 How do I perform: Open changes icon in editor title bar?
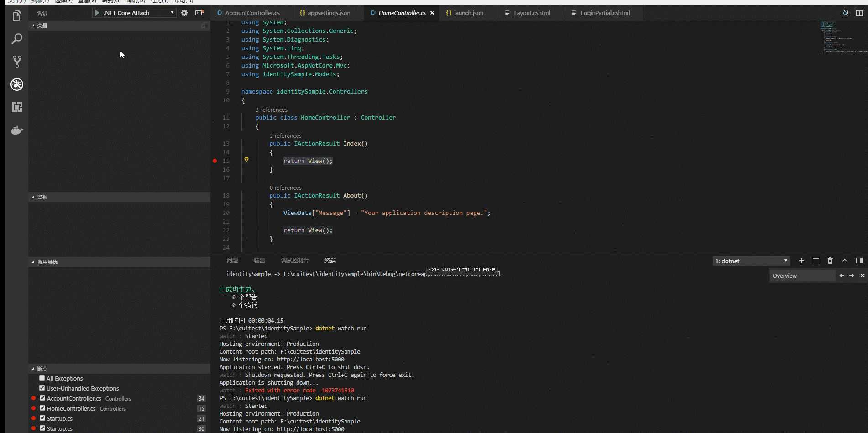(x=845, y=13)
